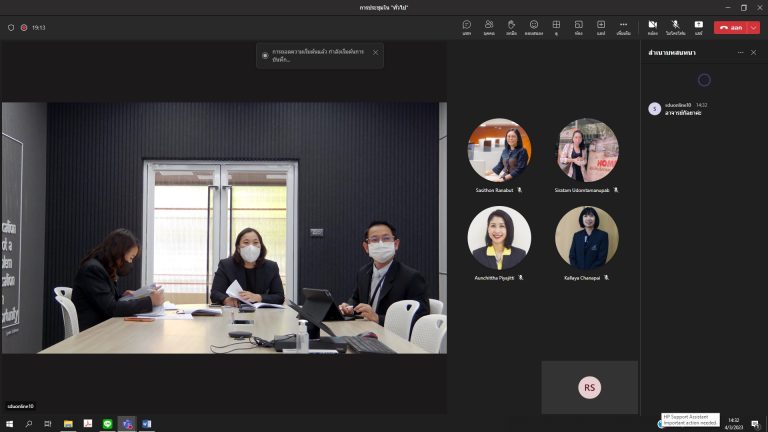Open LINE app from the taskbar

(x=107, y=424)
